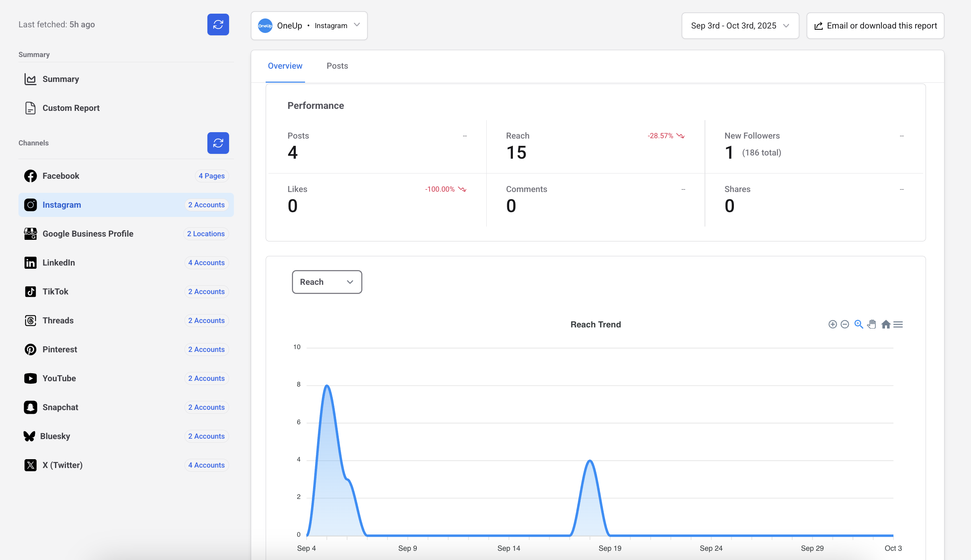Refresh the Channels list
Viewport: 971px width, 560px height.
(x=218, y=143)
